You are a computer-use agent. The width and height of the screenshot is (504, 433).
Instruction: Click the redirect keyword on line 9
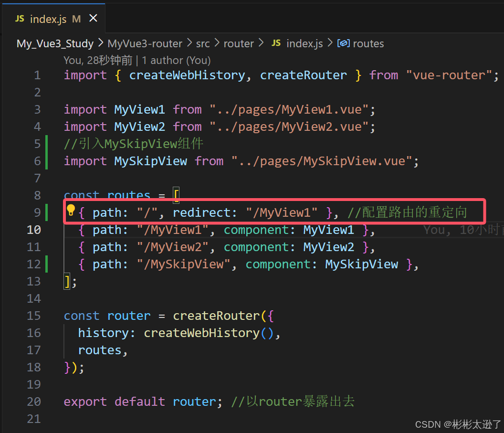pos(202,212)
